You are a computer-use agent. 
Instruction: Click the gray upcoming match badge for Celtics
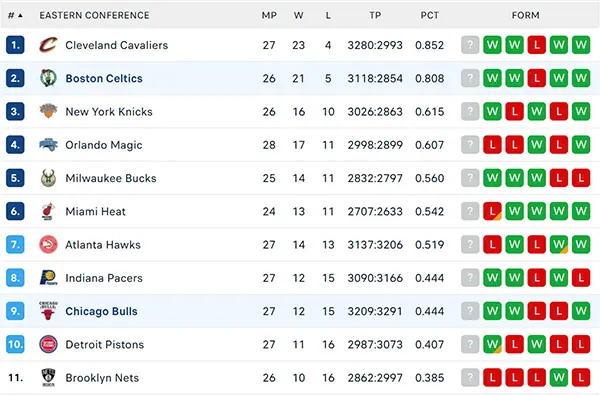click(x=470, y=78)
